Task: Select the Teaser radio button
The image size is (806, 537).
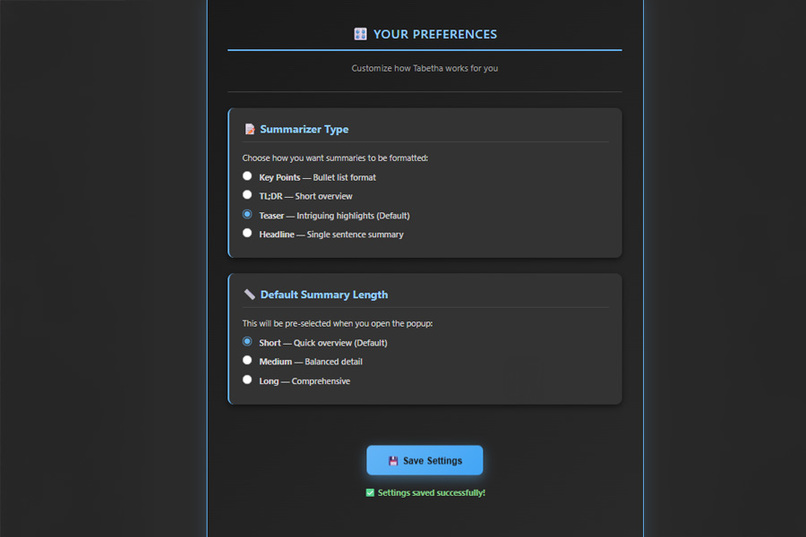Action: coord(247,214)
